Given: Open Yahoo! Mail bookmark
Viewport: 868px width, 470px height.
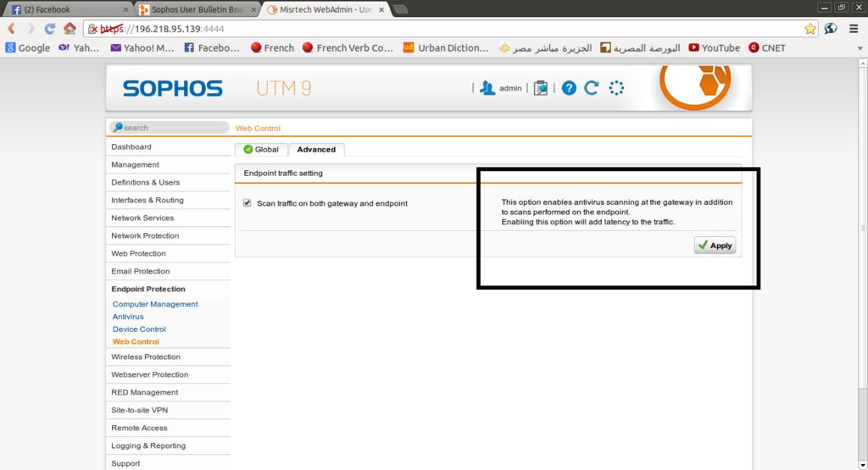Looking at the screenshot, I should pyautogui.click(x=142, y=48).
